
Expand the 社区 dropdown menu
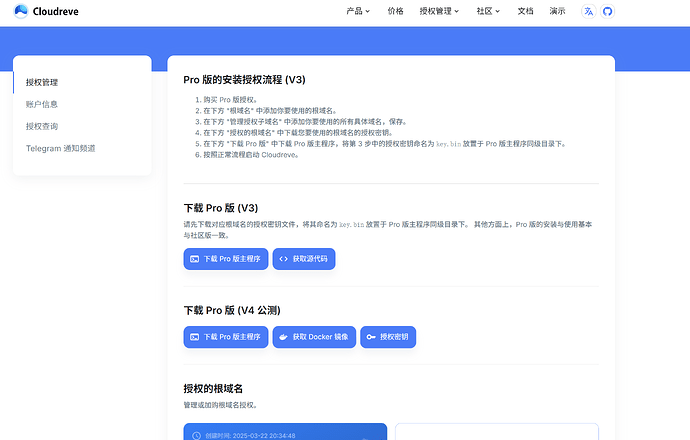pyautogui.click(x=488, y=11)
